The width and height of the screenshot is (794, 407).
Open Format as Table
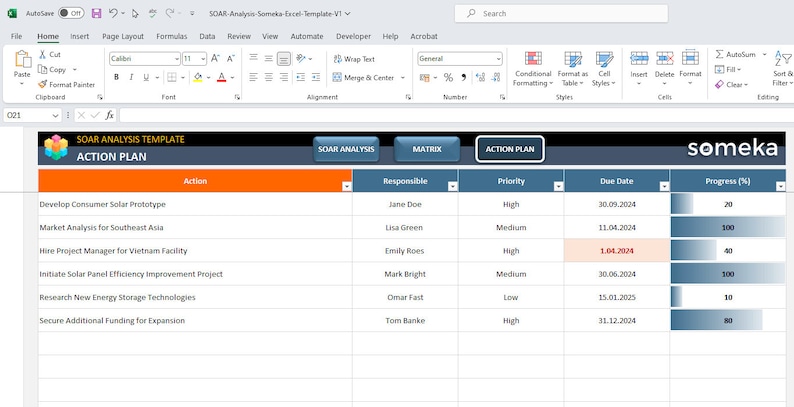[x=573, y=69]
